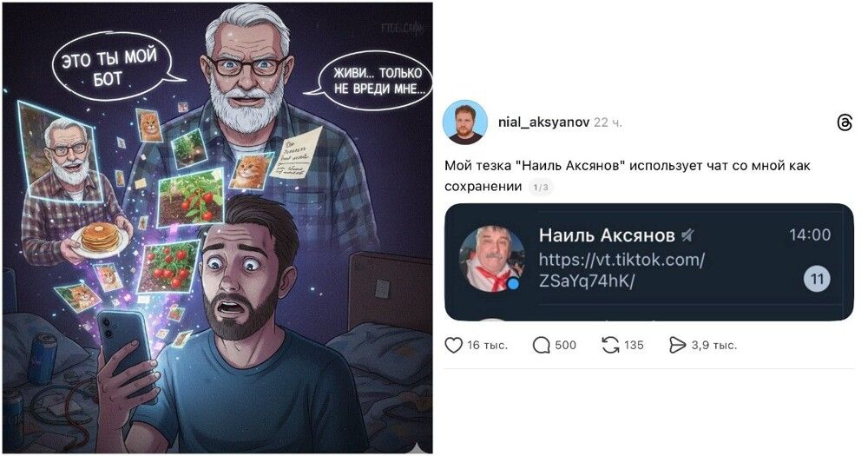The image size is (868, 456).
Task: Open comments via the speech bubble icon
Action: click(541, 345)
